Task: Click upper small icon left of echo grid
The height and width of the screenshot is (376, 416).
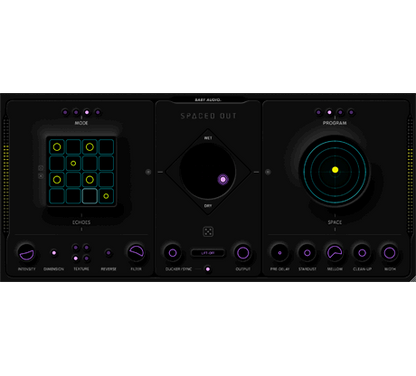Action: click(x=41, y=168)
